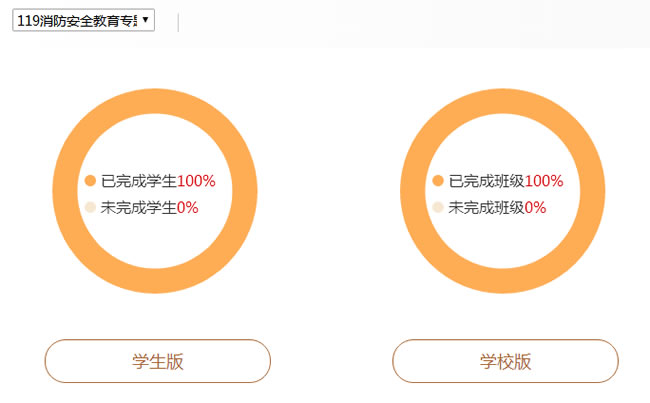Click the red 0% after 未完成学生
The image size is (650, 403).
point(187,207)
